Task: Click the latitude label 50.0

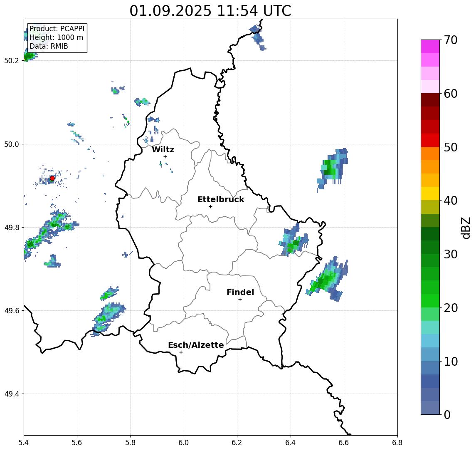Action: 11,144
